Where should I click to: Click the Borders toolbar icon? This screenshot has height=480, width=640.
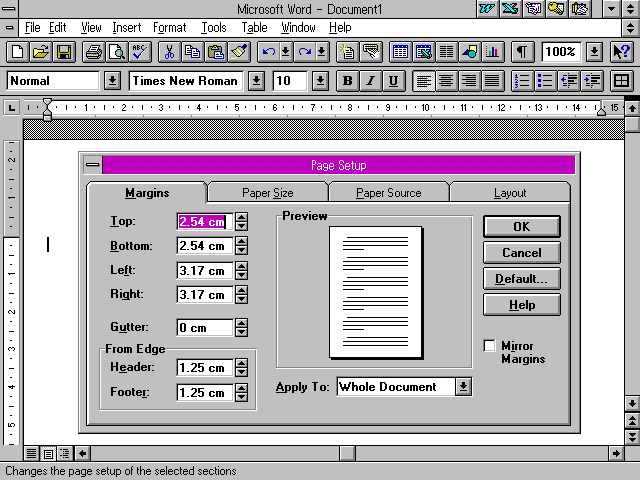click(x=621, y=81)
